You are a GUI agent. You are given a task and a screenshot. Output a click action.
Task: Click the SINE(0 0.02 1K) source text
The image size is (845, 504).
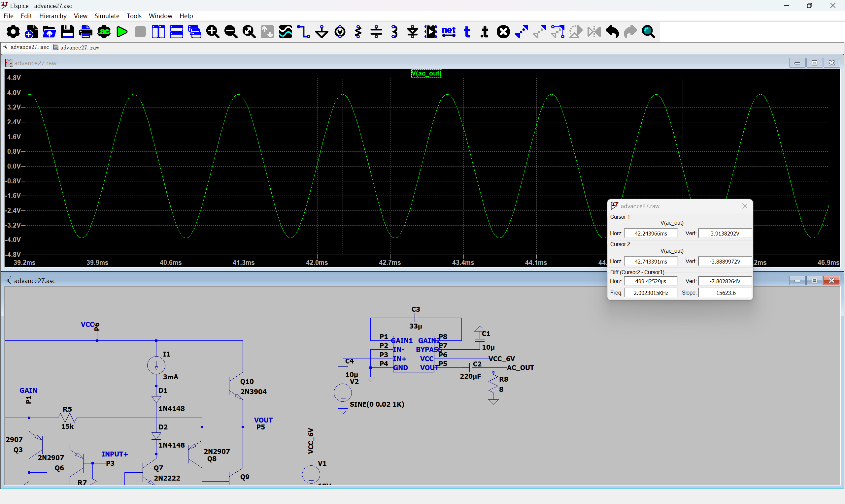[x=377, y=404]
